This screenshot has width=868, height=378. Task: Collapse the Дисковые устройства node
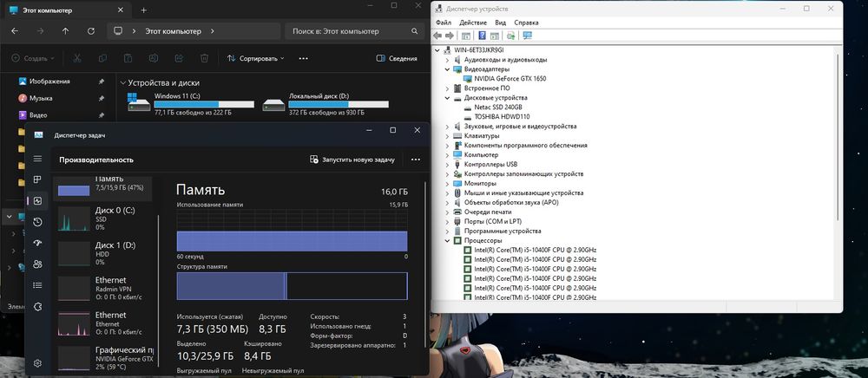coord(447,98)
